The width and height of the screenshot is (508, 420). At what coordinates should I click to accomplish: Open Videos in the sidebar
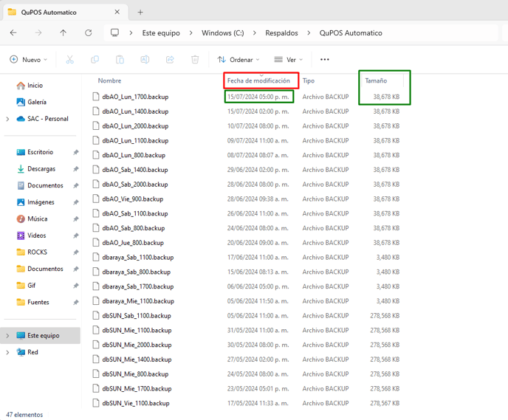click(x=31, y=235)
